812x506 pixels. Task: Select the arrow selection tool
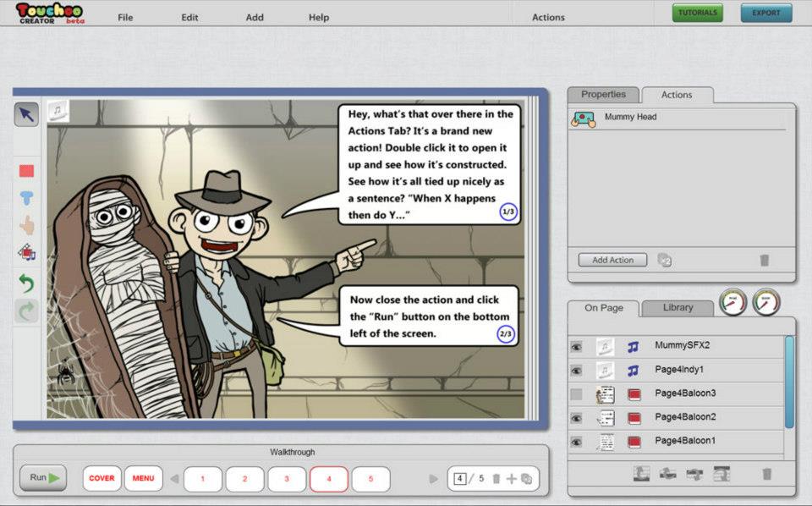[26, 114]
